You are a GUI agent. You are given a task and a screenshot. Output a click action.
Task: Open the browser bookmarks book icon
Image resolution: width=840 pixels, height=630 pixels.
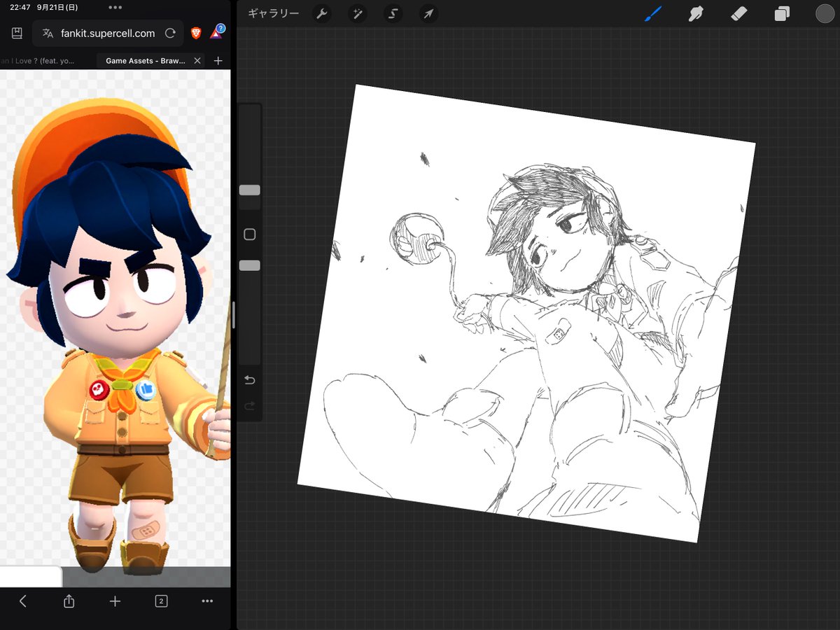(x=17, y=33)
